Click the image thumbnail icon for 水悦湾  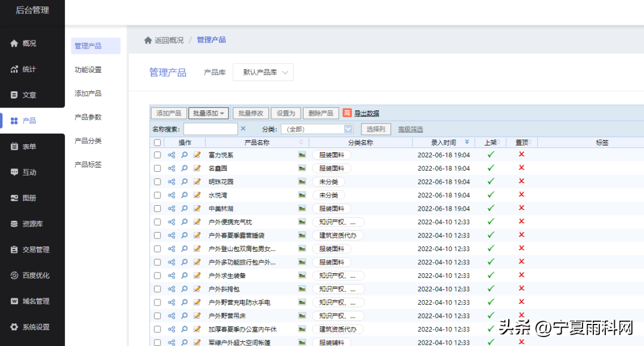pos(302,195)
